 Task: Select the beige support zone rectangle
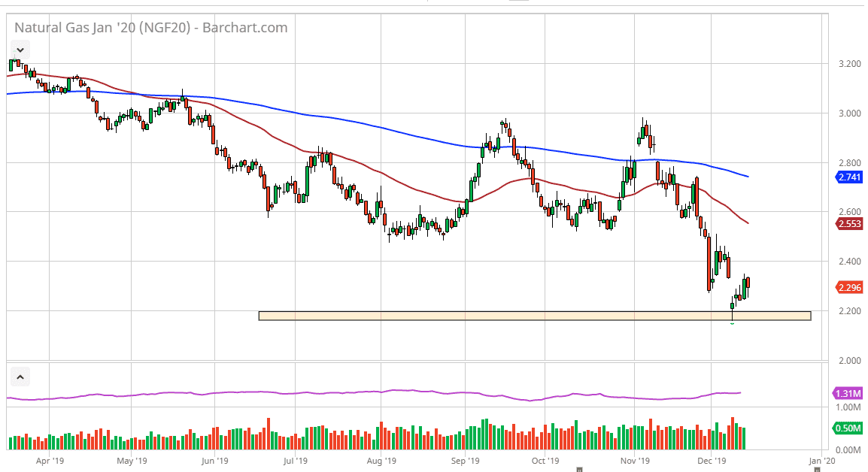pos(535,316)
